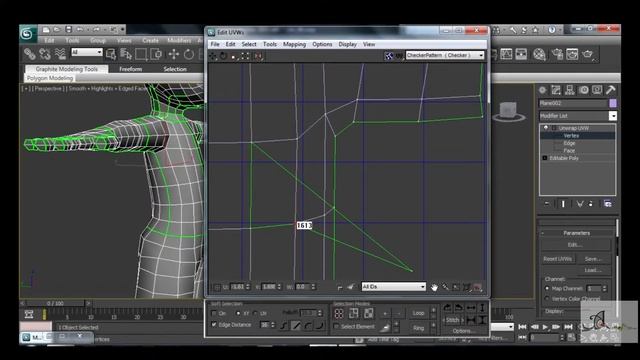Switch to the Selection ribbon tab
The width and height of the screenshot is (640, 360).
(175, 69)
